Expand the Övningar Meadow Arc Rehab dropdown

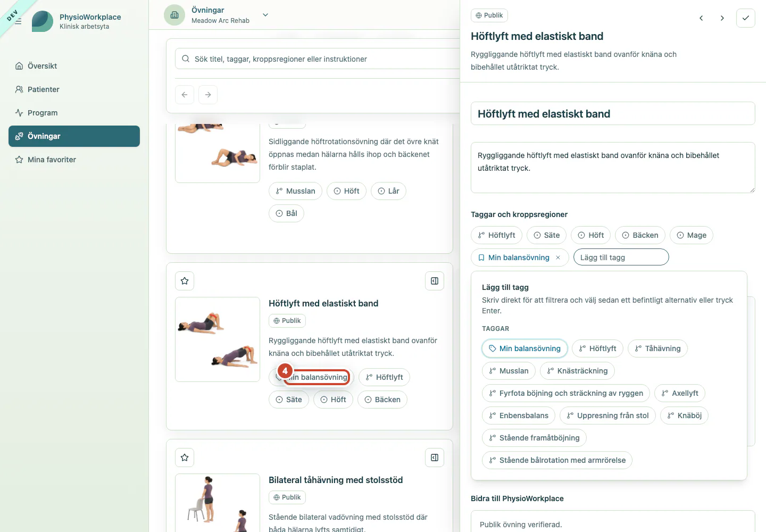pos(265,15)
